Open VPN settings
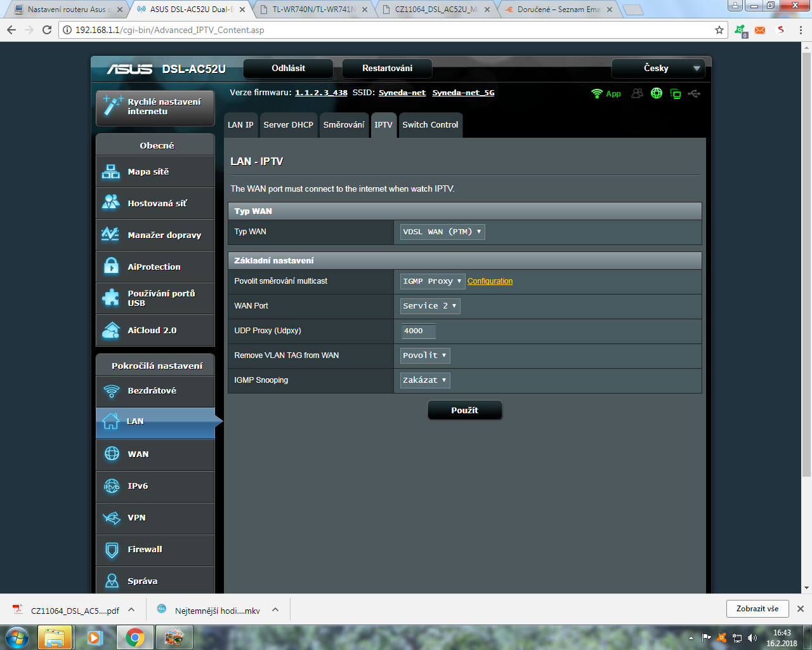The image size is (812, 650). [x=155, y=518]
